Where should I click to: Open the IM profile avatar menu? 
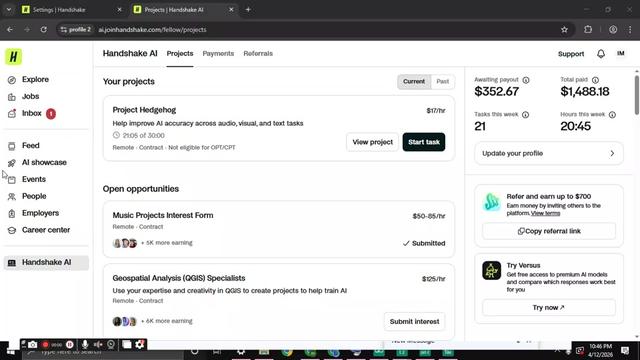point(621,53)
